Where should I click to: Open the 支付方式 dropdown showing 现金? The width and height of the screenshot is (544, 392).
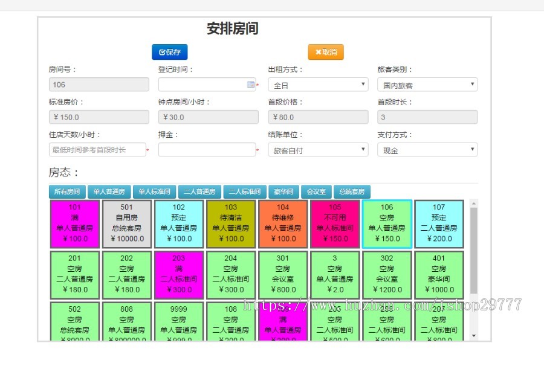pos(427,149)
